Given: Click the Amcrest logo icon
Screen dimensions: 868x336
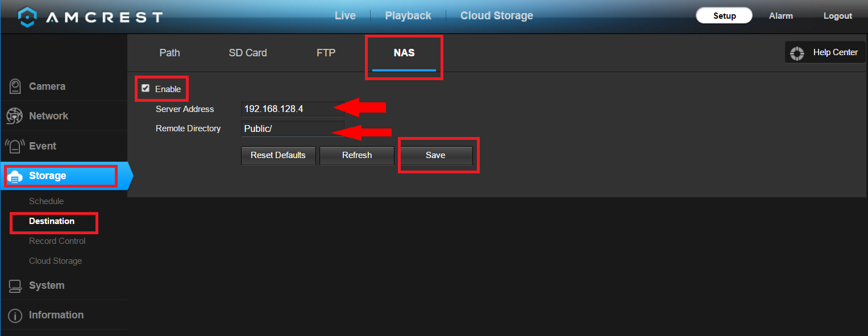Looking at the screenshot, I should [28, 16].
